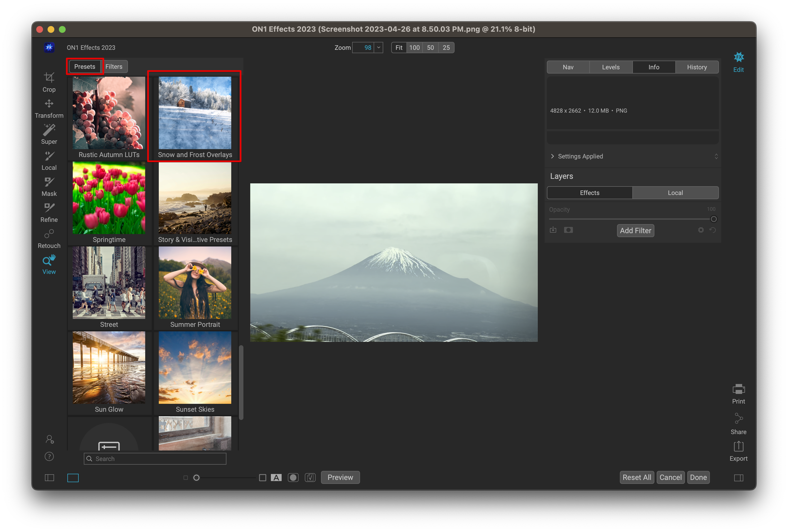788x532 pixels.
Task: Select the Sunset Skies preset thumbnail
Action: coord(195,368)
